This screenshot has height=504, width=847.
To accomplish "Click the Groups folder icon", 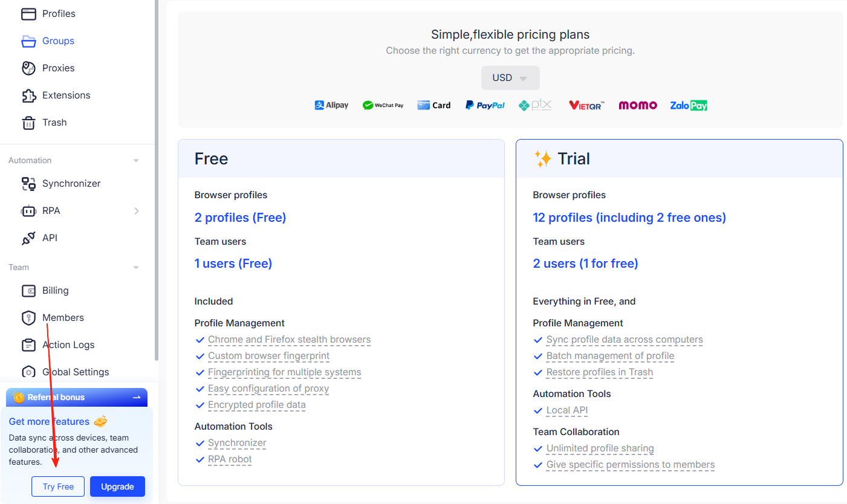I will pos(28,41).
